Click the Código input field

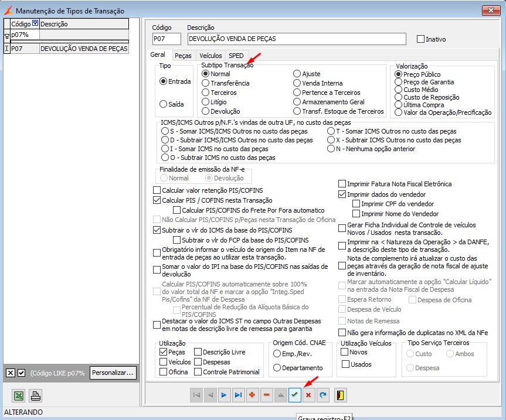point(167,39)
